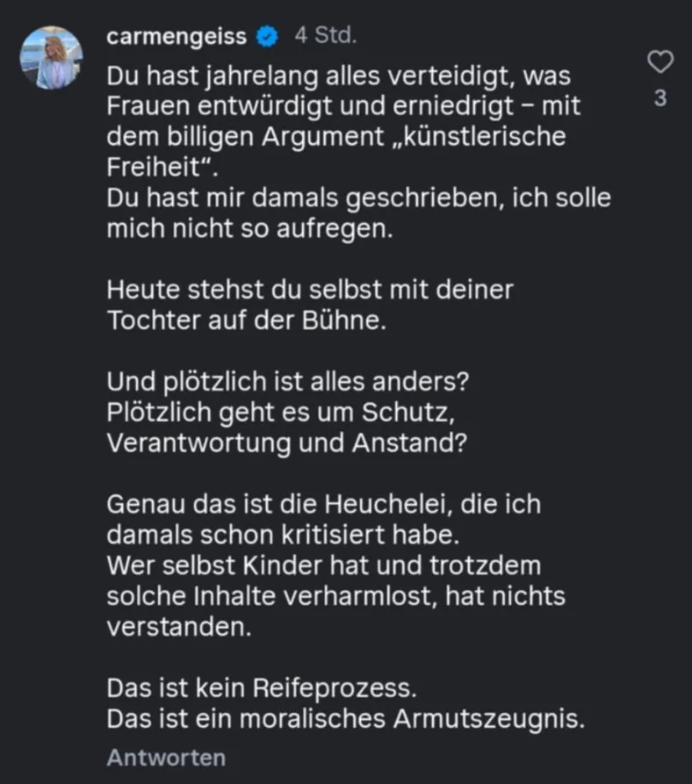The image size is (692, 784).
Task: Click the line "Heute stehst du selbst"
Action: (309, 289)
